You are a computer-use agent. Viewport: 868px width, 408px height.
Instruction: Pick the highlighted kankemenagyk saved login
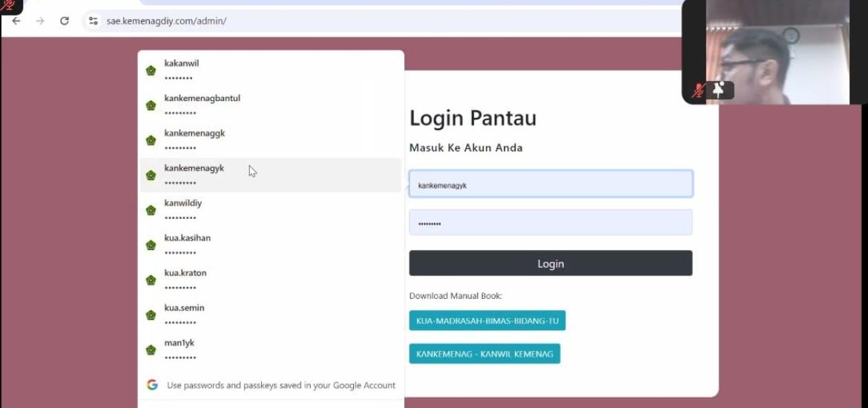click(271, 175)
